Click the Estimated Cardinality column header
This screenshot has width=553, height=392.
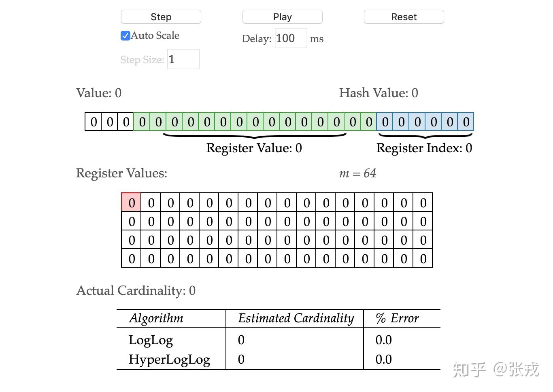[296, 318]
